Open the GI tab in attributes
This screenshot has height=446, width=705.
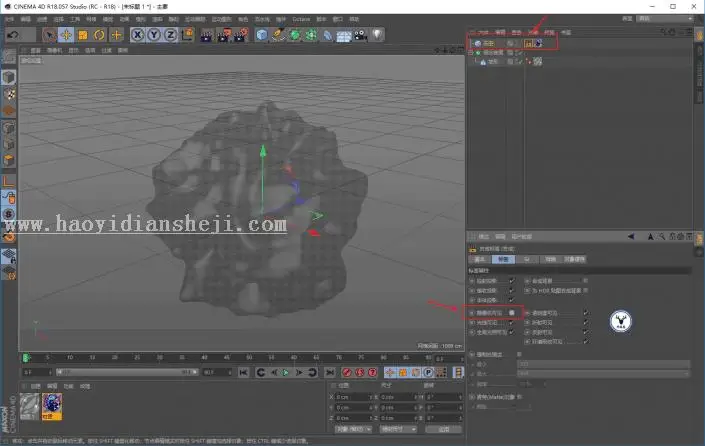tap(527, 259)
